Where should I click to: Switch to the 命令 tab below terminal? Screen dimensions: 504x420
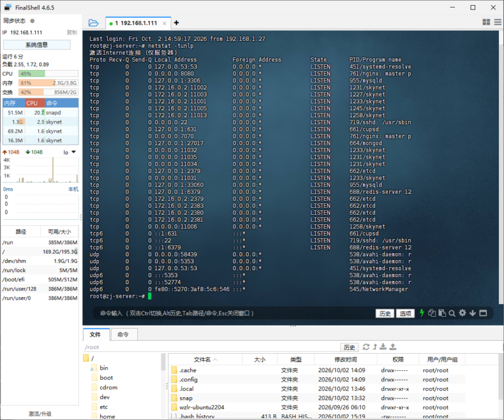(x=123, y=334)
